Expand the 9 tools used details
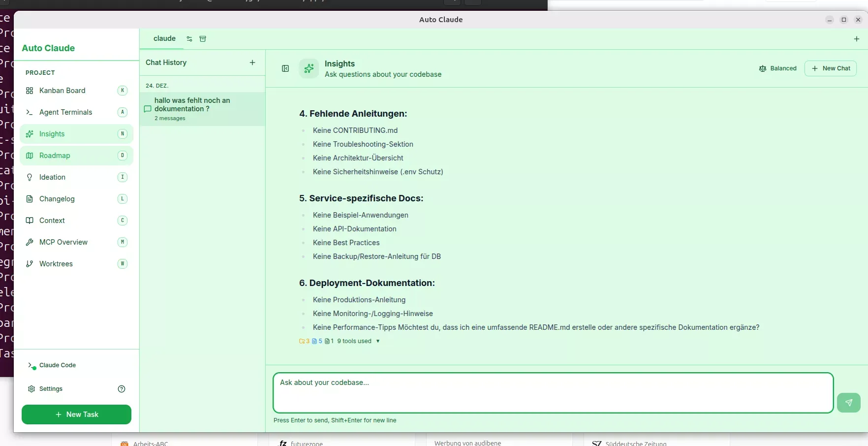This screenshot has height=446, width=868. point(358,341)
